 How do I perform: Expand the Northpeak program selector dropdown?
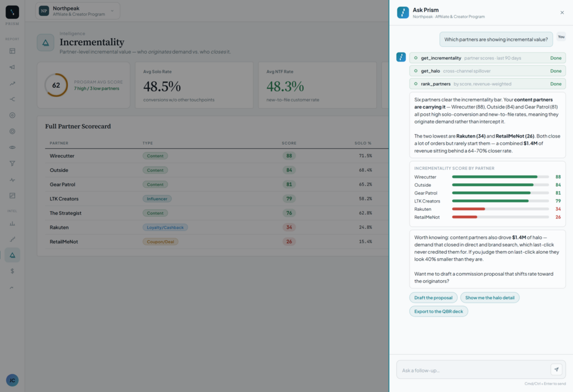tap(78, 11)
